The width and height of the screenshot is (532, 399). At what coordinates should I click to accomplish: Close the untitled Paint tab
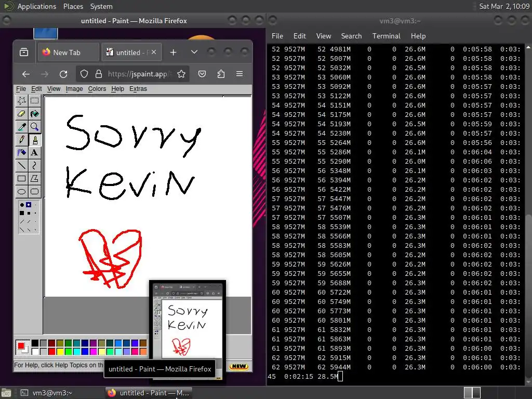(154, 52)
